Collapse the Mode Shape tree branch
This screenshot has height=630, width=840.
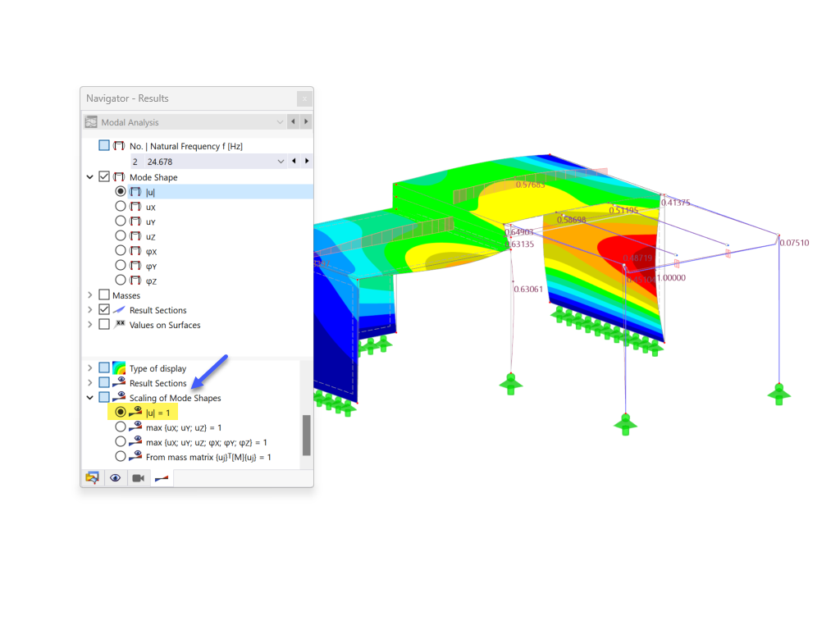click(x=90, y=176)
